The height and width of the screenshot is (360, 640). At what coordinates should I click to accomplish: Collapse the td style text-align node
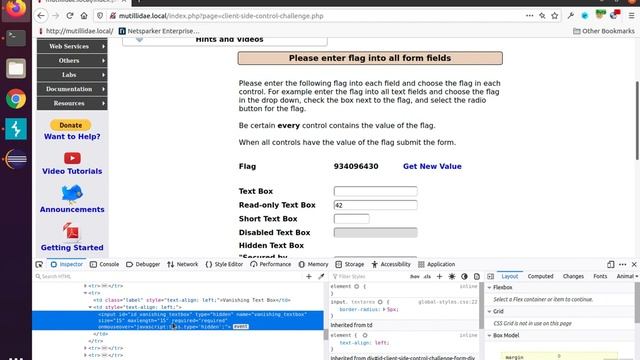(x=90, y=307)
